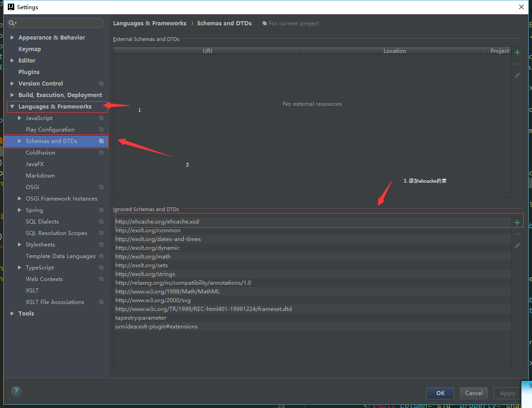Click the edit pencil icon for external schemas
Viewport: 532px width, 408px height.
[x=517, y=75]
